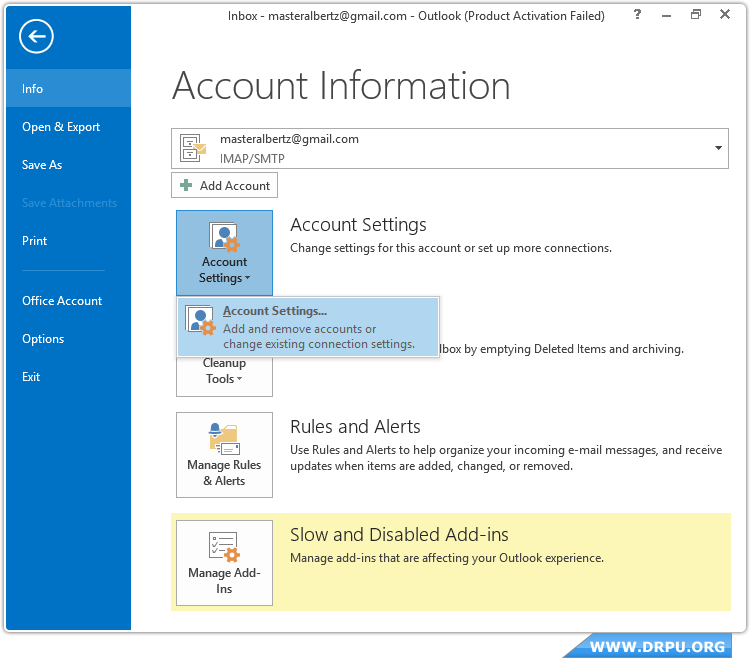Click the back arrow circle icon
This screenshot has height=666, width=750.
point(36,36)
